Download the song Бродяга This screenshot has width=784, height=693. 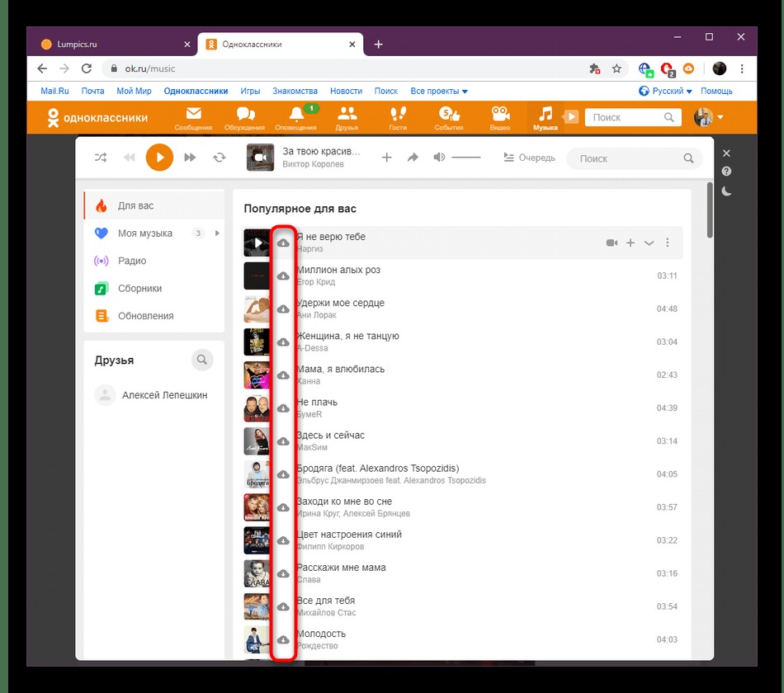pyautogui.click(x=284, y=474)
